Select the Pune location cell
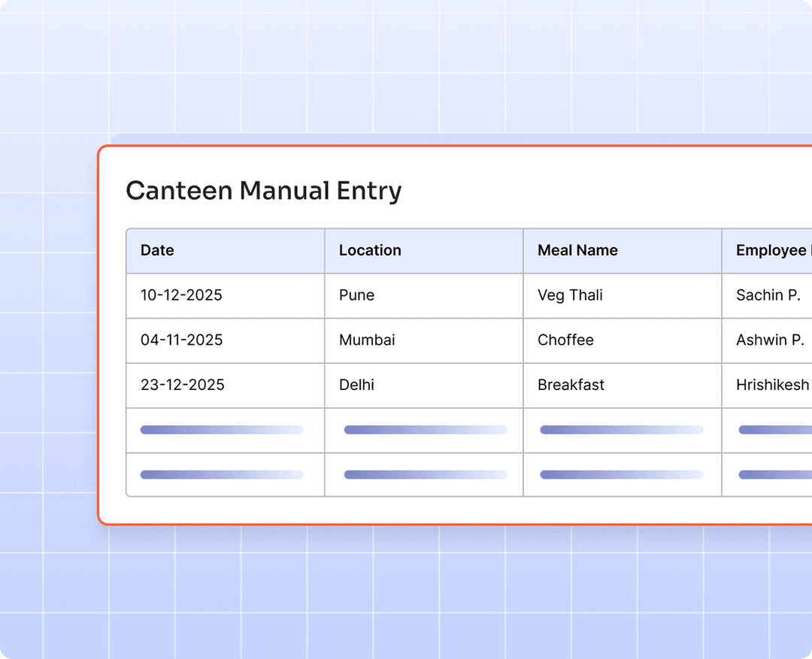 [x=423, y=295]
